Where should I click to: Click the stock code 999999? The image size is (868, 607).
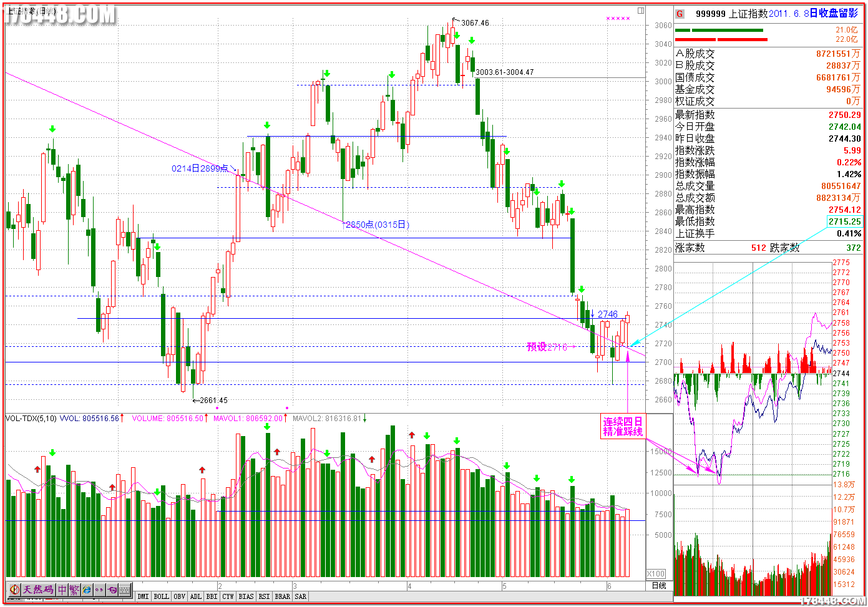tap(711, 14)
